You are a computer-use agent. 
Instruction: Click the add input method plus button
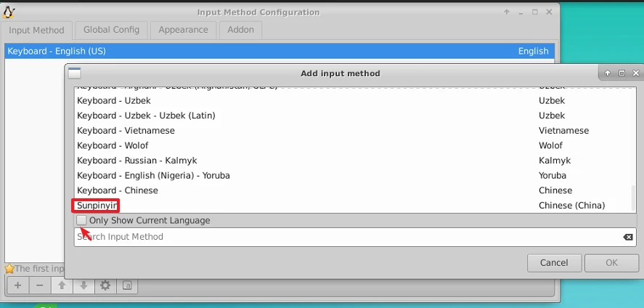pos(17,285)
